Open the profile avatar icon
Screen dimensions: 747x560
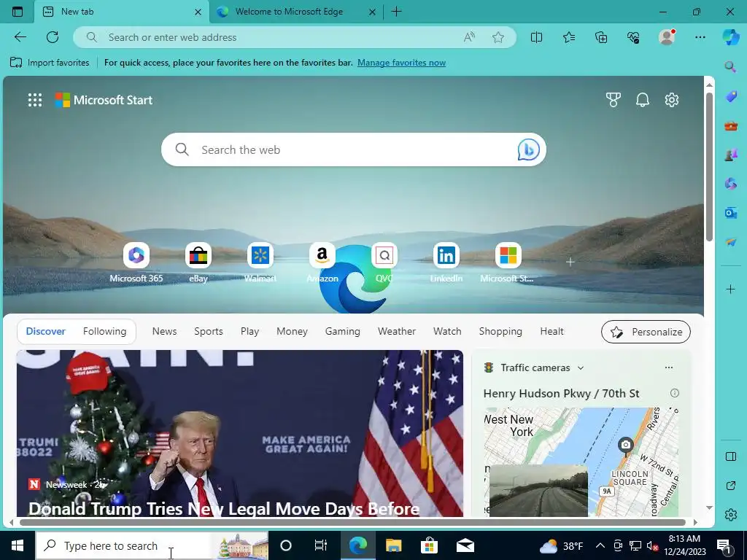667,36
